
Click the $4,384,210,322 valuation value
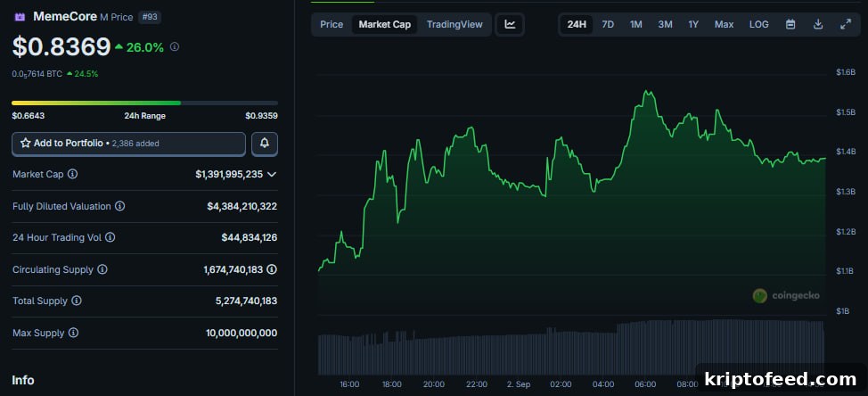coord(242,206)
